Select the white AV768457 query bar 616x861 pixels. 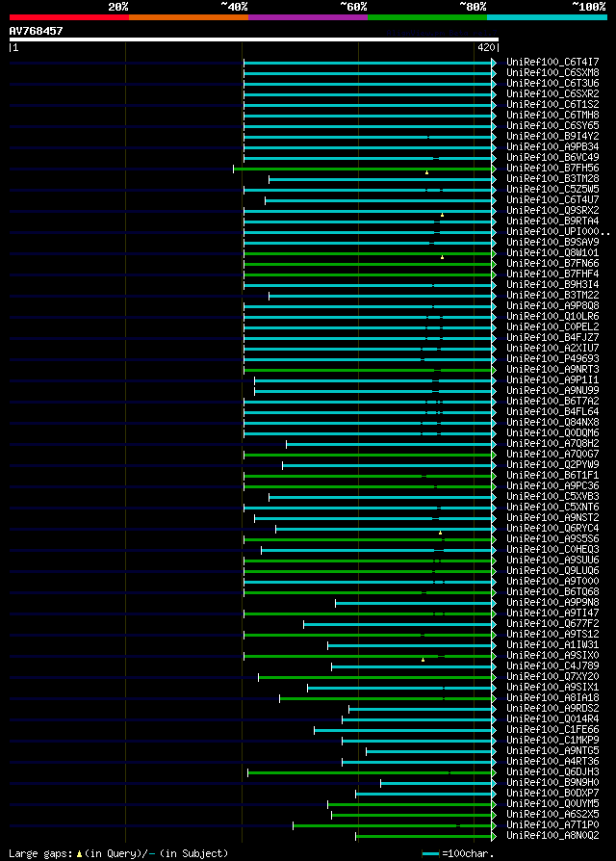254,39
